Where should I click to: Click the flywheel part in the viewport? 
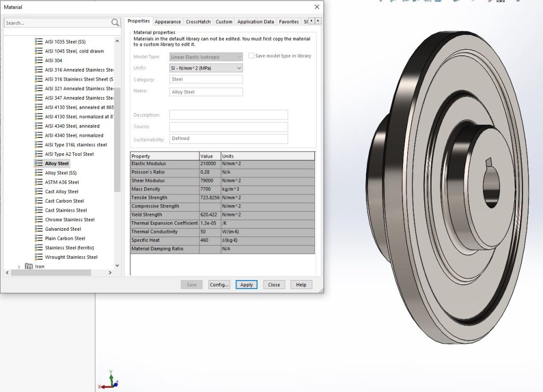[x=446, y=187]
